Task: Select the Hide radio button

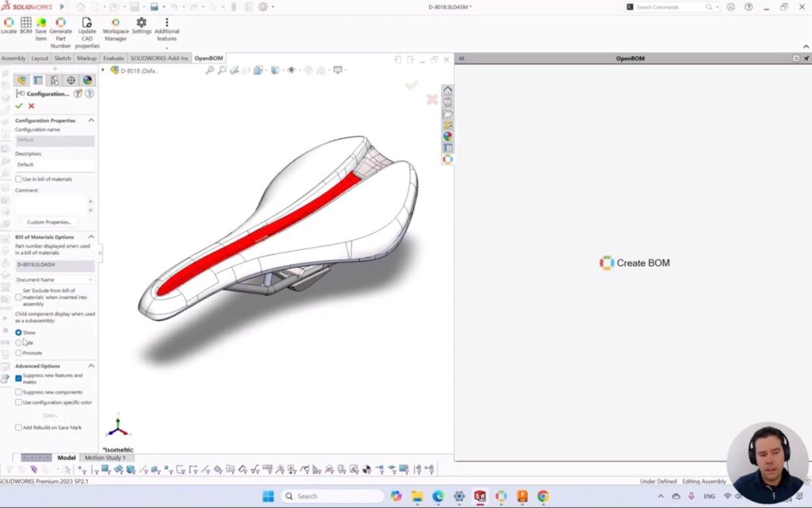Action: pyautogui.click(x=19, y=343)
